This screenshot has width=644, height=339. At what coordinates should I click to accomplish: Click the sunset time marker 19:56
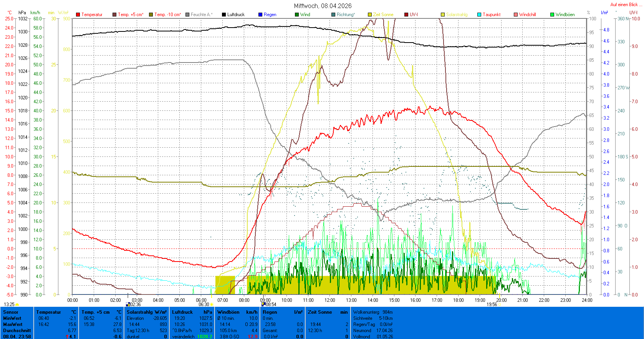coord(492,304)
